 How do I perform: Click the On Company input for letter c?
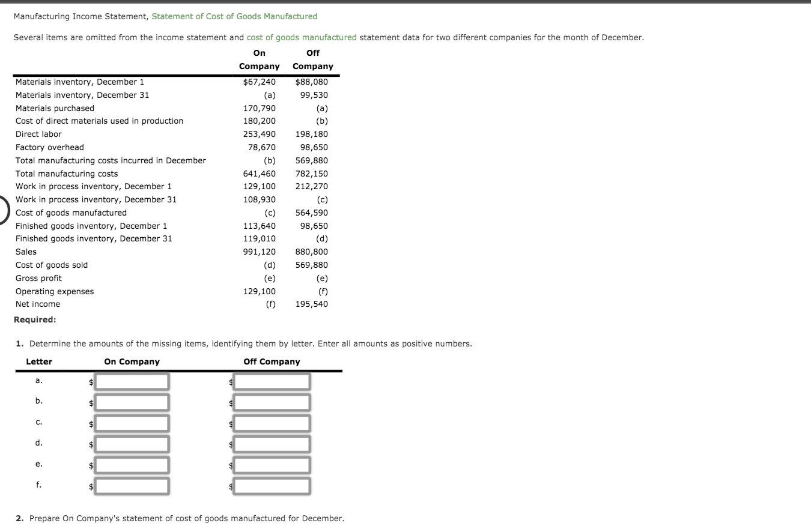[131, 423]
